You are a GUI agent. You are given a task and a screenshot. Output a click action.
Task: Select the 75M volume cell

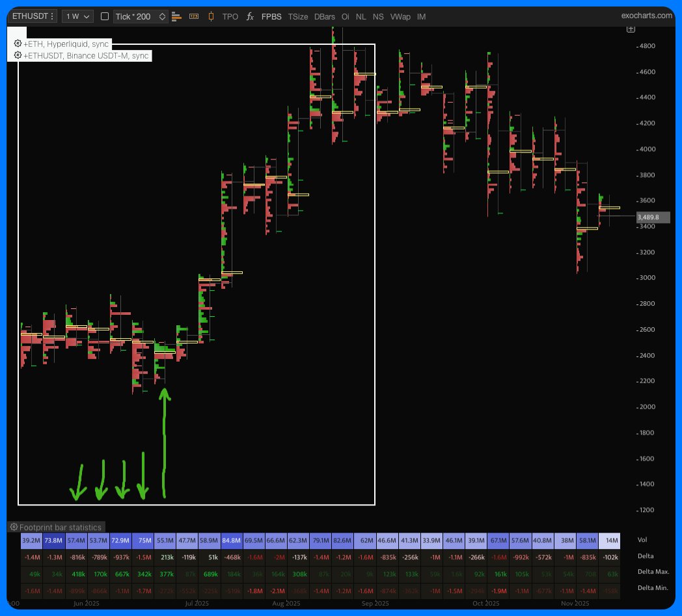[x=143, y=541]
